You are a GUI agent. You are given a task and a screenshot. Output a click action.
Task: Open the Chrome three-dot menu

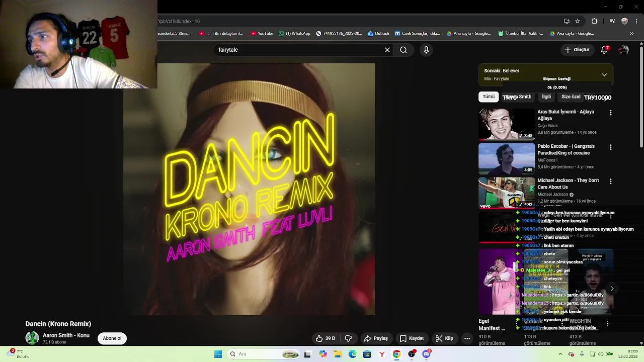click(x=637, y=21)
